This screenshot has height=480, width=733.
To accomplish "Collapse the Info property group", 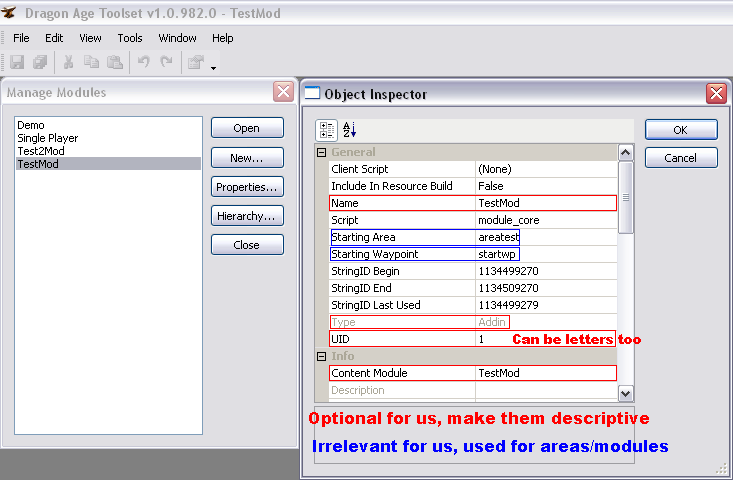I will point(321,357).
